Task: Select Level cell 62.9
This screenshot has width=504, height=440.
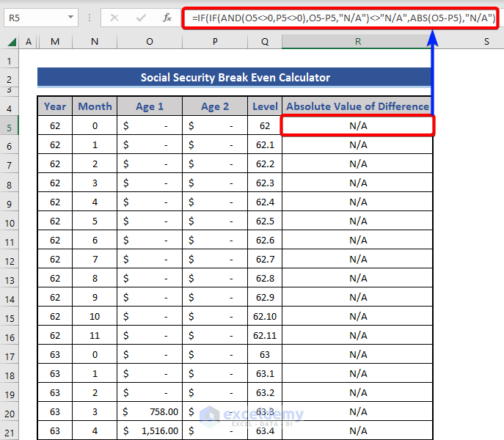Action: [x=265, y=297]
